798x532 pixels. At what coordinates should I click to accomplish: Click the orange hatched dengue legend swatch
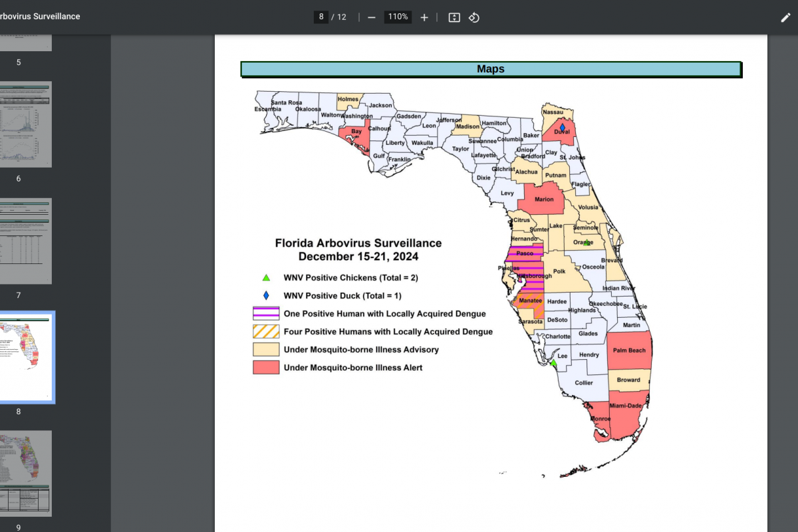266,331
